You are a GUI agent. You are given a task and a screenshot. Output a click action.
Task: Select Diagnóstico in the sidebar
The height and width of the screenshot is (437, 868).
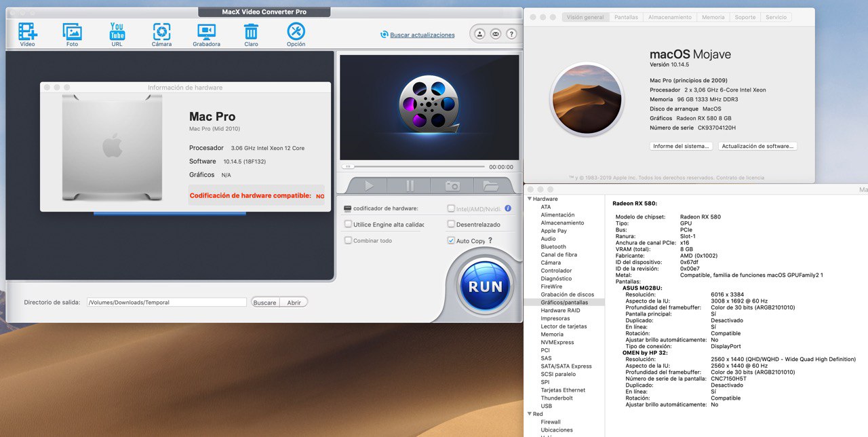click(556, 278)
